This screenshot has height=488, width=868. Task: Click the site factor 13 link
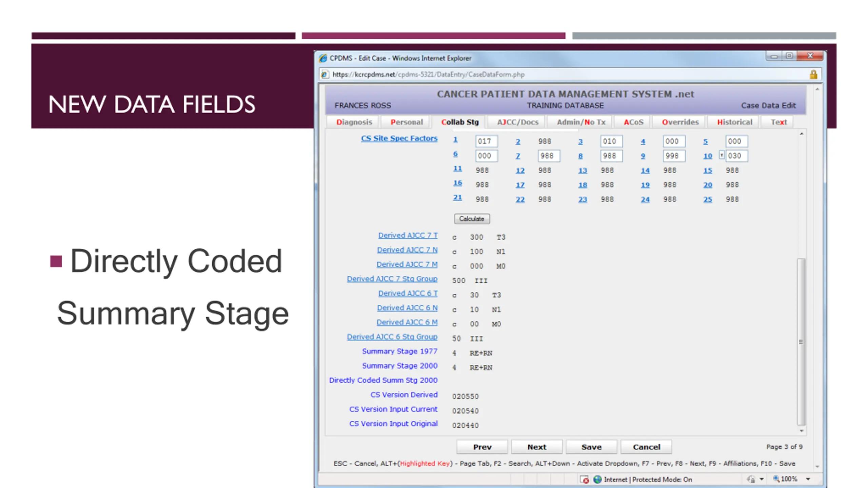[x=583, y=170]
